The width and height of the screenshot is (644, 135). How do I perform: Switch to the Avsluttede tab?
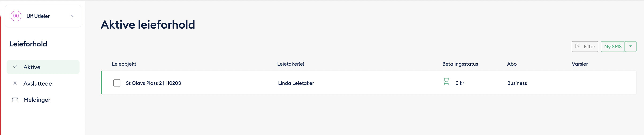click(x=38, y=83)
